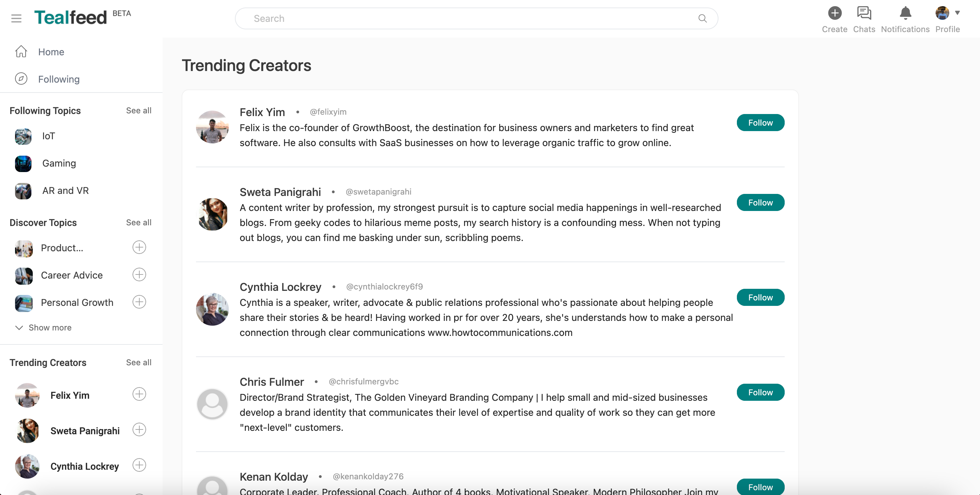Open Notifications
Image resolution: width=980 pixels, height=495 pixels.
click(x=905, y=13)
